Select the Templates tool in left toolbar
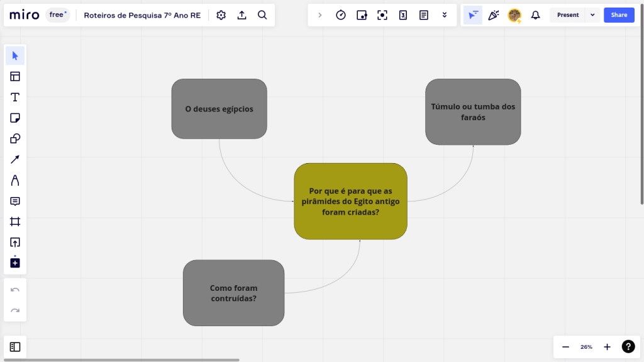Viewport: 644px width, 362px height. [x=15, y=76]
